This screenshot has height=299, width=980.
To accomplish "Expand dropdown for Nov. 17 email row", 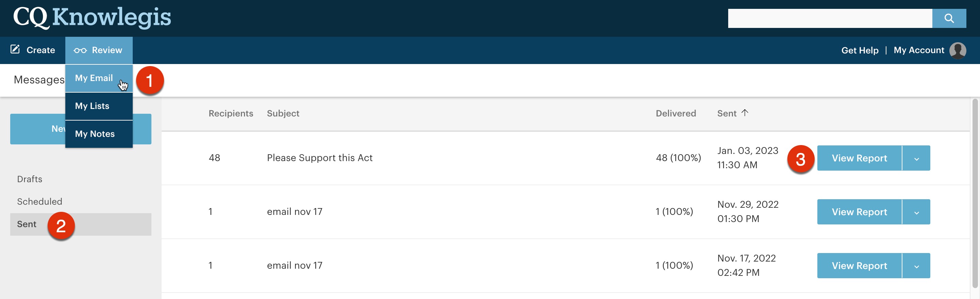I will (x=916, y=266).
